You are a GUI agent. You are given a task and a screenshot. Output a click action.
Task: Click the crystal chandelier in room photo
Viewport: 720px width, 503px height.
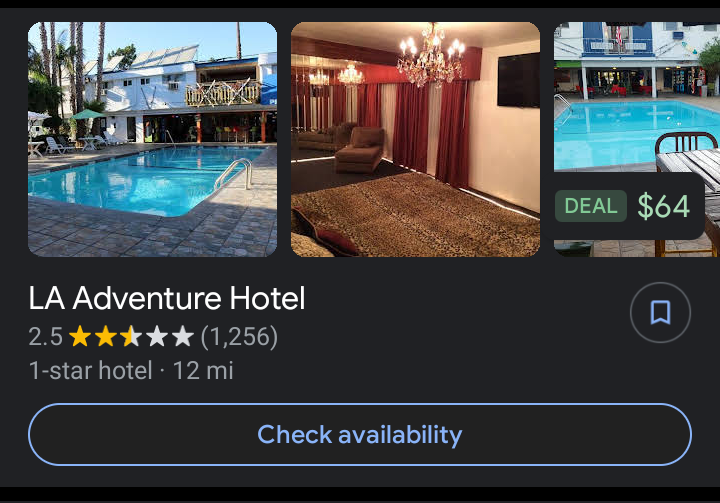coord(431,55)
